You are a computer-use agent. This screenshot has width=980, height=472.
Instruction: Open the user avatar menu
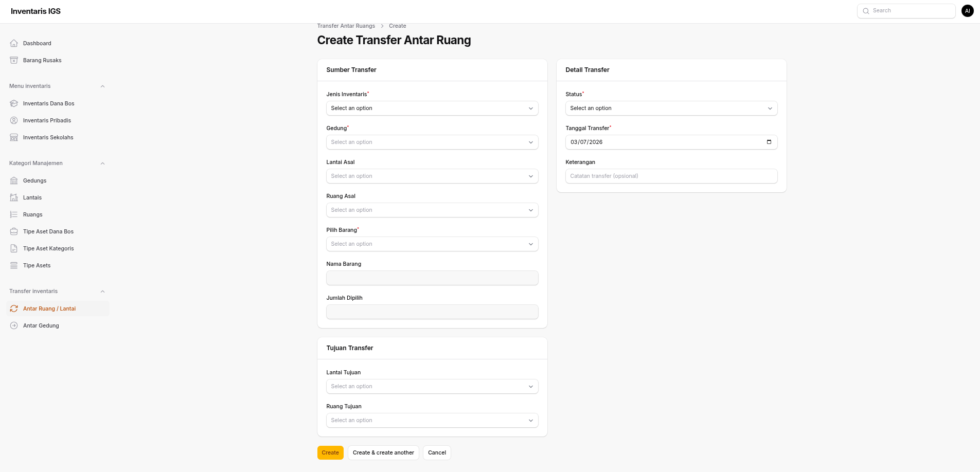pyautogui.click(x=967, y=11)
